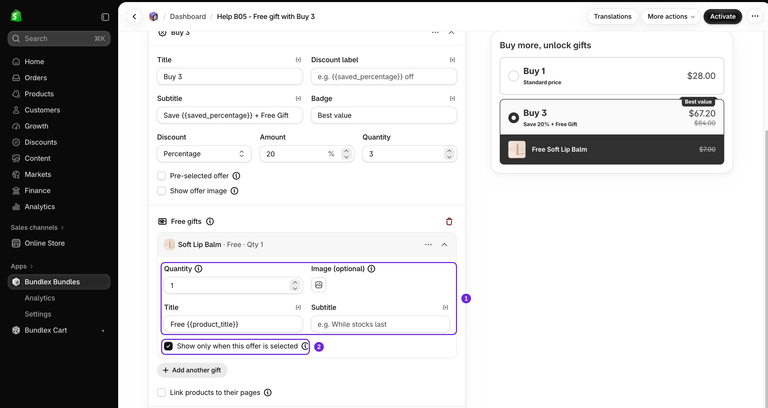This screenshot has height=408, width=768.
Task: Click the Finance sidebar icon
Action: pos(16,191)
